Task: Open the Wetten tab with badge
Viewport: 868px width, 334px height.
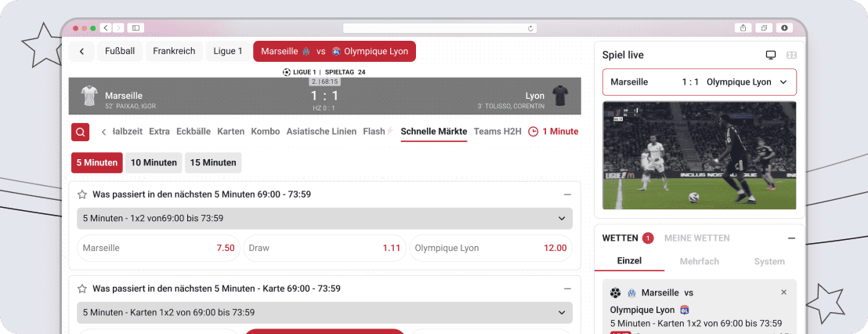Action: point(627,238)
